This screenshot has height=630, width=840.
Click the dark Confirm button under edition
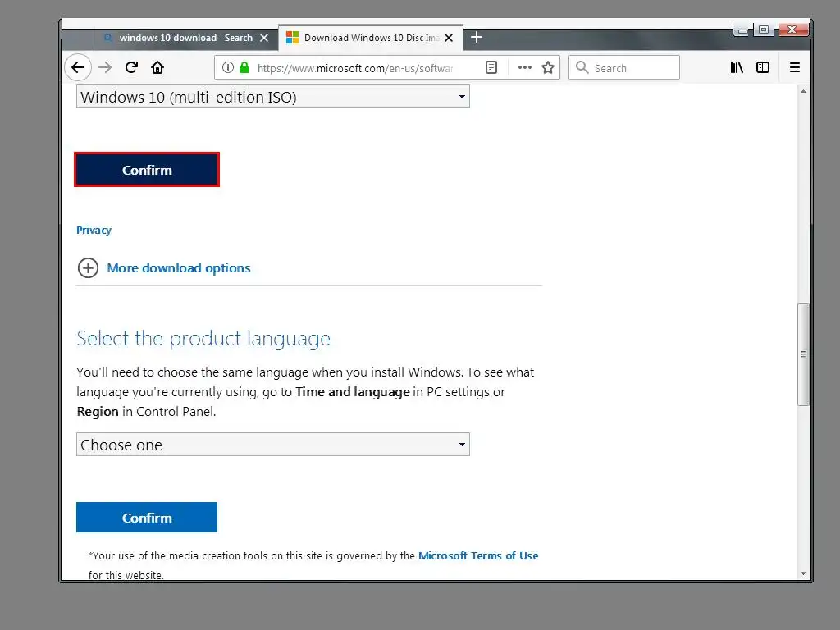click(x=147, y=170)
